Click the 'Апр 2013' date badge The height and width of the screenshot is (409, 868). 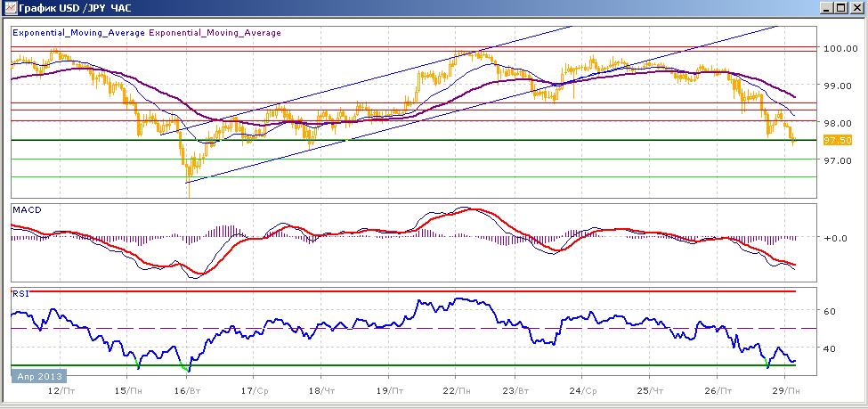tap(39, 376)
